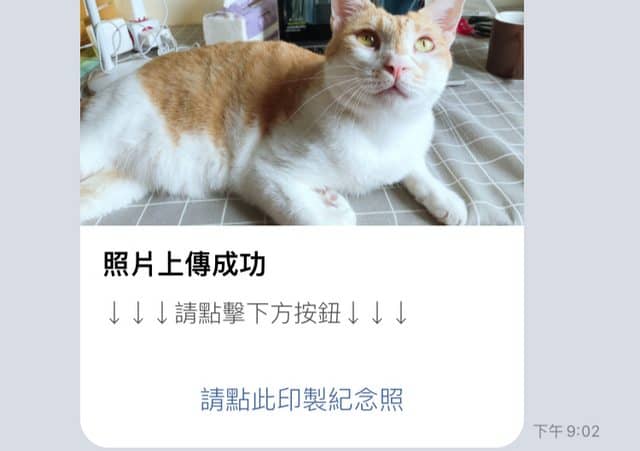
Task: Open the uploaded cat photo
Action: coord(302,113)
